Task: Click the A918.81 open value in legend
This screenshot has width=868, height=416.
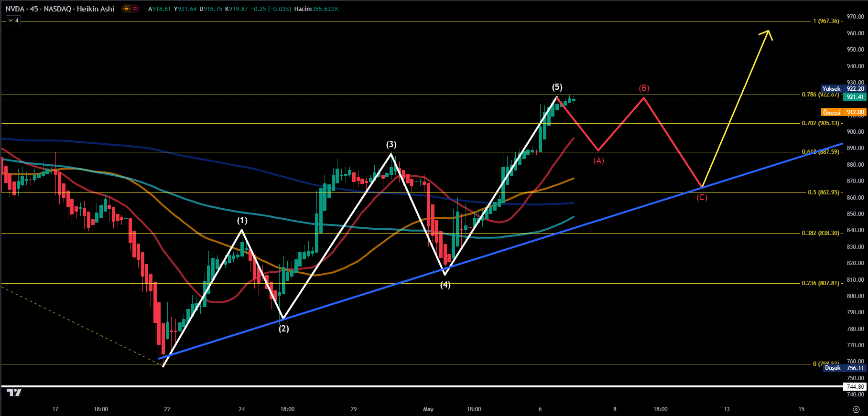Action: tap(159, 9)
